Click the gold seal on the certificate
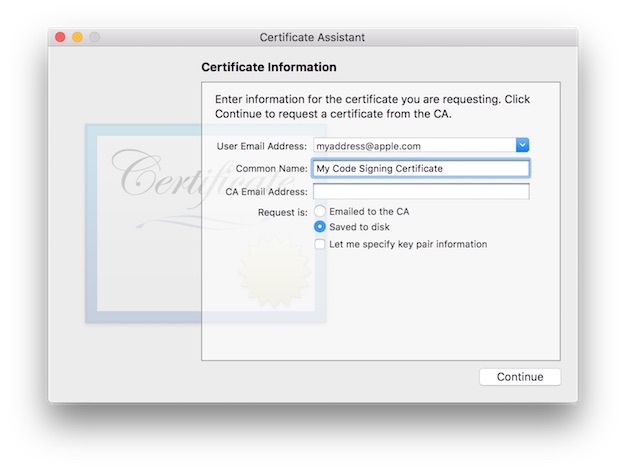Image resolution: width=626 pixels, height=471 pixels. point(268,272)
